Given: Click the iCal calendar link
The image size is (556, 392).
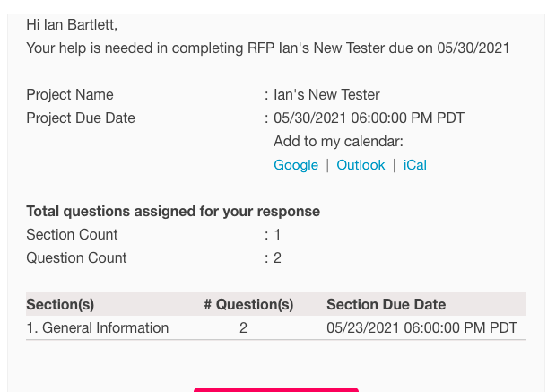Looking at the screenshot, I should [x=415, y=165].
